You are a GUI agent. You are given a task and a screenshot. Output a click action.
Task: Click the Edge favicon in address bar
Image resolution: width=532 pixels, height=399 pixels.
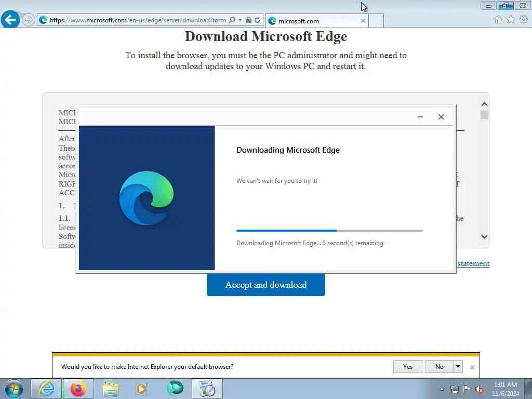tap(43, 20)
